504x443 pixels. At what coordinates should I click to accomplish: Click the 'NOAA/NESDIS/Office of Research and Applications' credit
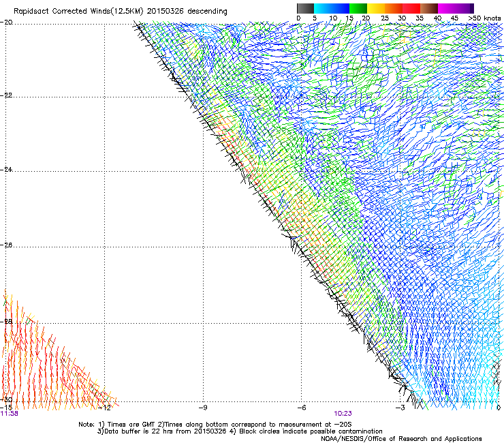click(401, 439)
